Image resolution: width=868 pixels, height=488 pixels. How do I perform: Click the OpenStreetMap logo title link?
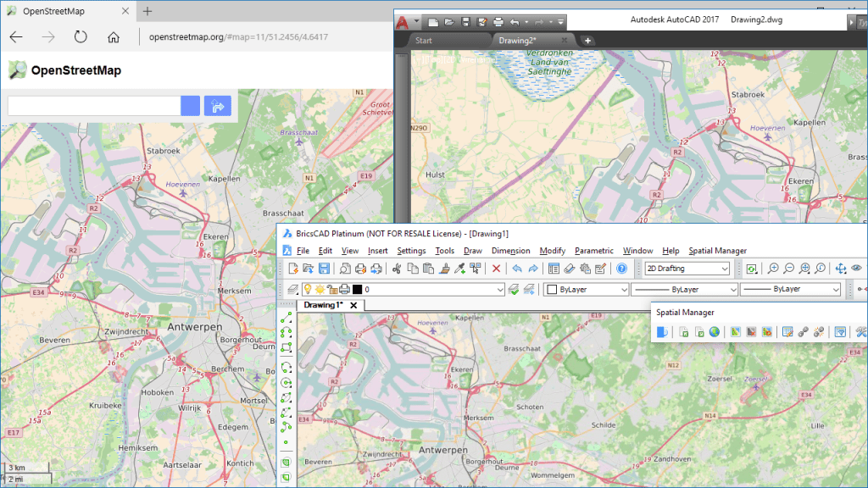coord(75,70)
